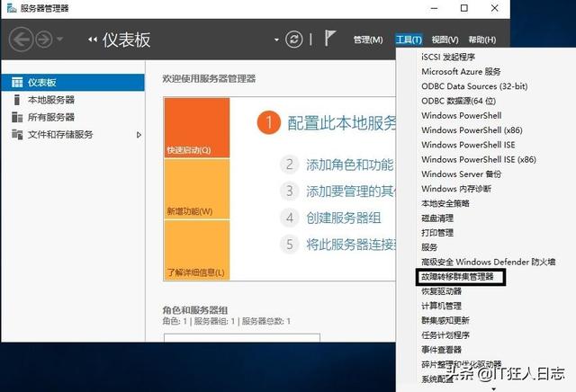Open 计算机管理 from tools menu
The image size is (576, 392).
pyautogui.click(x=441, y=306)
